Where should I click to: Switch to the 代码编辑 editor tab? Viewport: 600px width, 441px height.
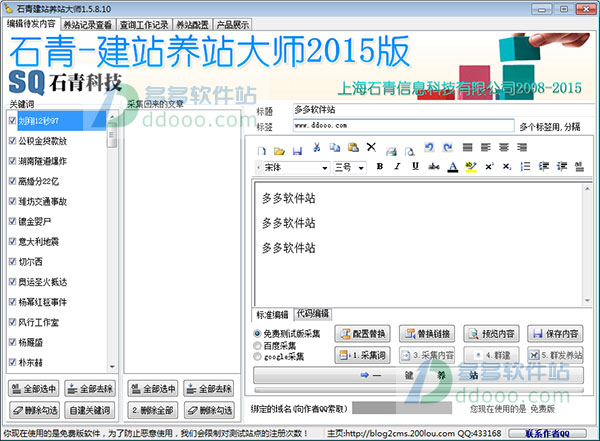[x=311, y=313]
